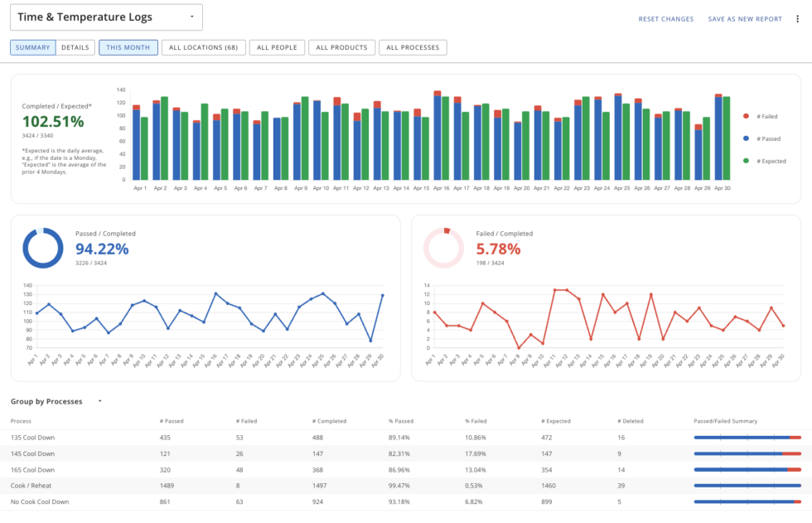
Task: Select the This Month time filter
Action: click(x=128, y=47)
